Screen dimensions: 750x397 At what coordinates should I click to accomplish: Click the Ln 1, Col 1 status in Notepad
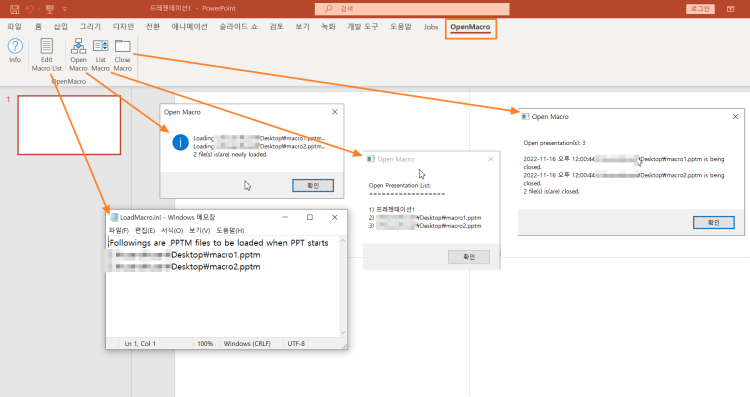[x=140, y=343]
